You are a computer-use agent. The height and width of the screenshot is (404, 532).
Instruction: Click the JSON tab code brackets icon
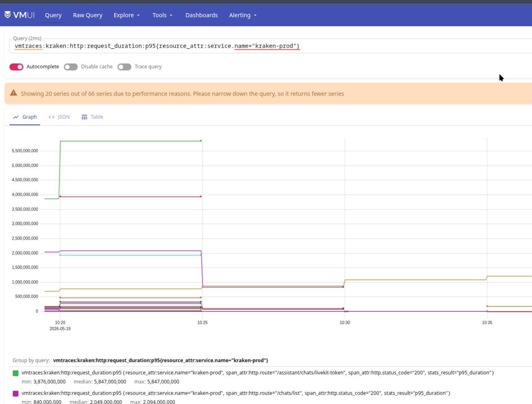[x=52, y=117]
